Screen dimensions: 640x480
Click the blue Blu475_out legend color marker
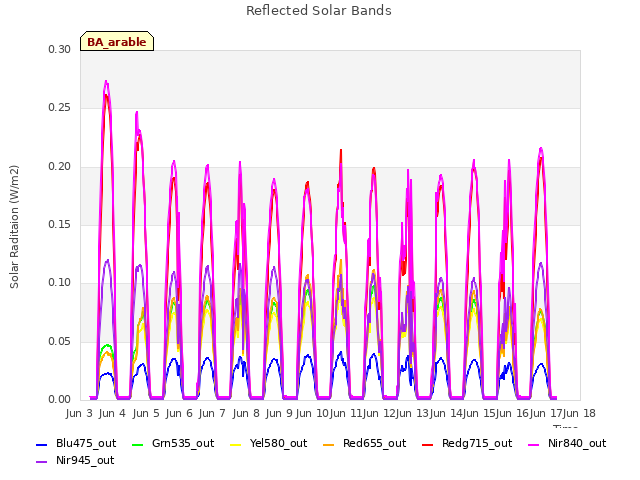(42, 444)
